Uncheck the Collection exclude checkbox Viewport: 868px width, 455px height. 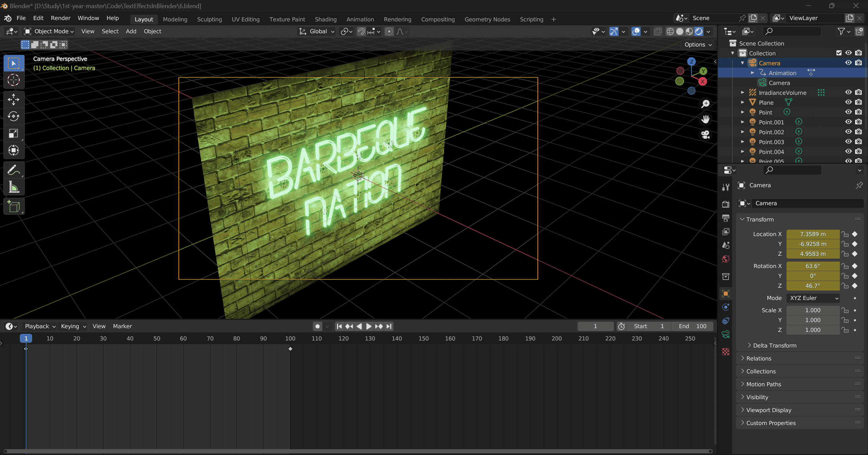coord(839,53)
